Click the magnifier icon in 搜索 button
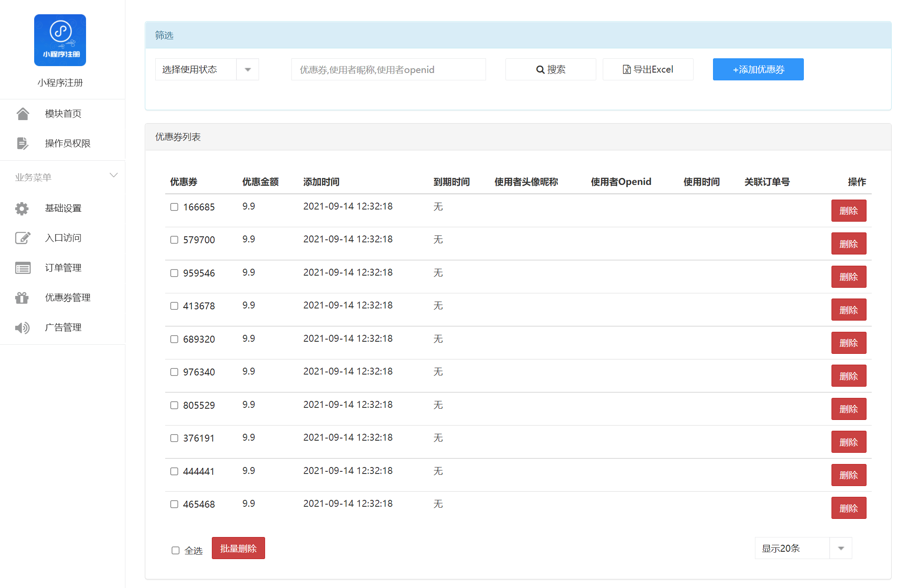Screen dimensions: 905x588 tap(540, 70)
